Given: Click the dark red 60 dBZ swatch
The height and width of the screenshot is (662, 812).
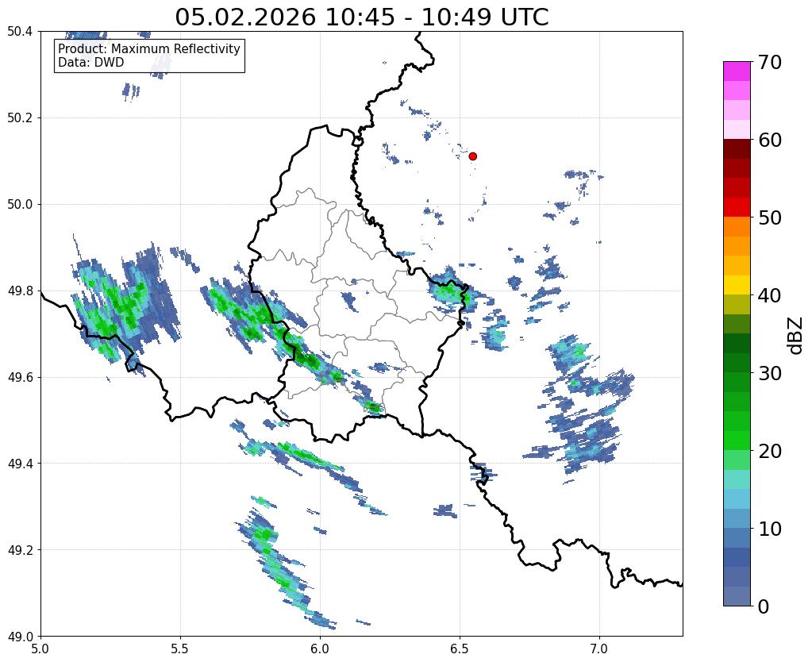Looking at the screenshot, I should 737,149.
